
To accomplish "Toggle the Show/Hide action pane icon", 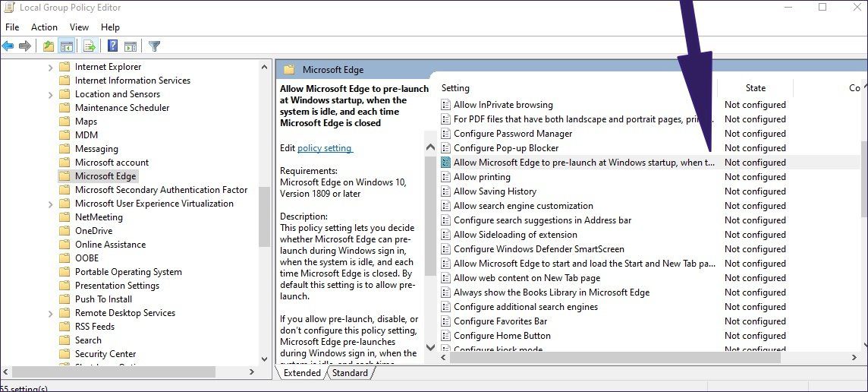I will pos(130,46).
